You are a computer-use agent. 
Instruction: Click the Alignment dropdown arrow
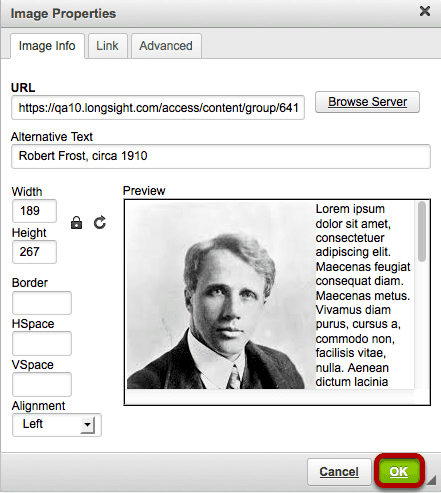87,425
